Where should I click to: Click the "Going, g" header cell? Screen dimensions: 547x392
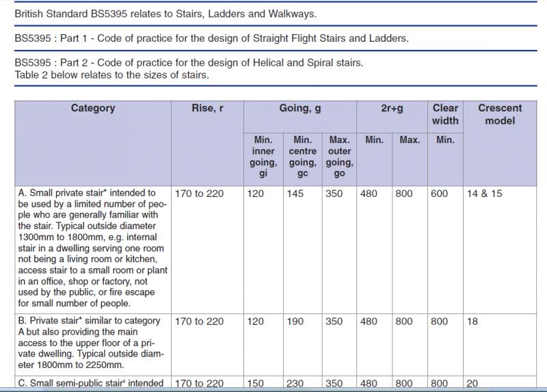[301, 108]
